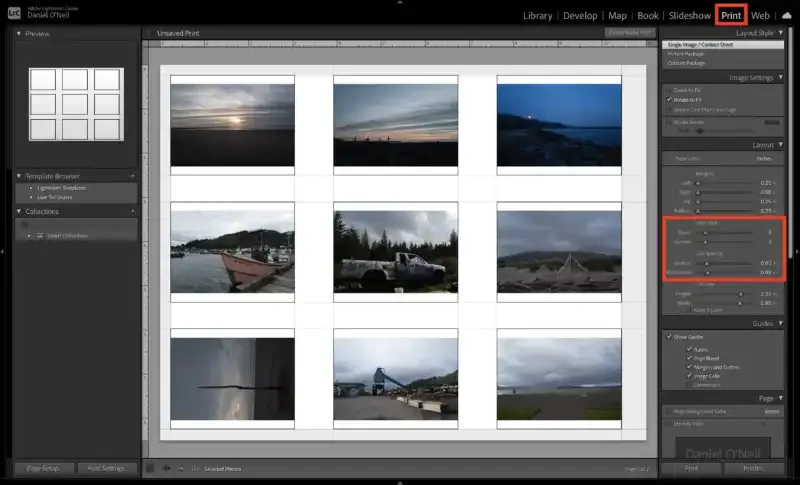Screen dimensions: 800x485
Task: Click the plus icon in Collections header
Action: 132,211
